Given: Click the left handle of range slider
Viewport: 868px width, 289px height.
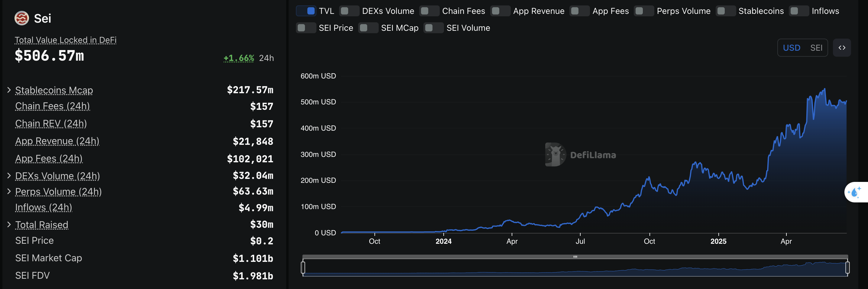Looking at the screenshot, I should pos(303,268).
